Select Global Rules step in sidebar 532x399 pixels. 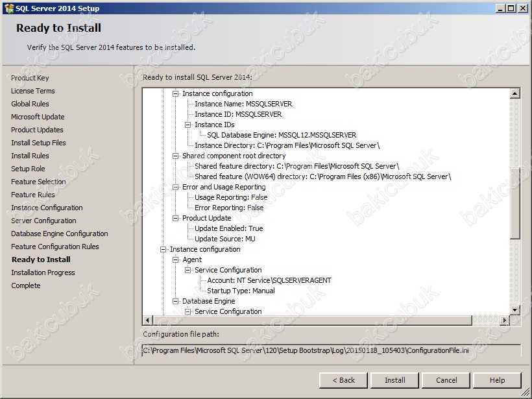coord(30,104)
